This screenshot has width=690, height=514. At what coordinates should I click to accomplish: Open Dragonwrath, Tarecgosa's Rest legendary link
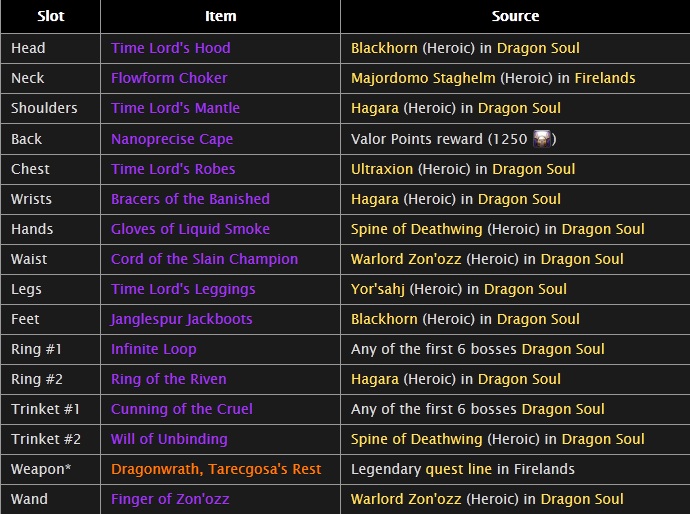click(x=216, y=469)
